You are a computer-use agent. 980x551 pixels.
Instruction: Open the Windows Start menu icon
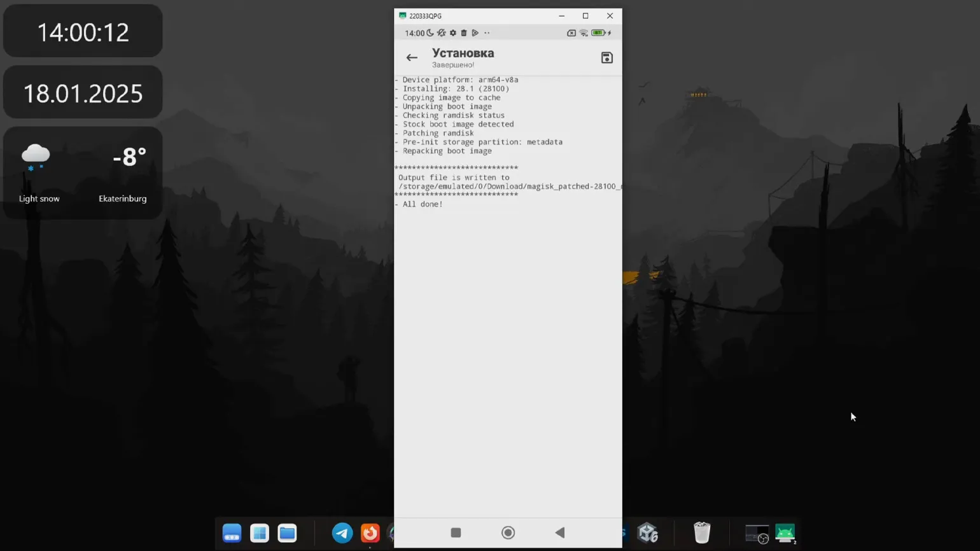(260, 533)
